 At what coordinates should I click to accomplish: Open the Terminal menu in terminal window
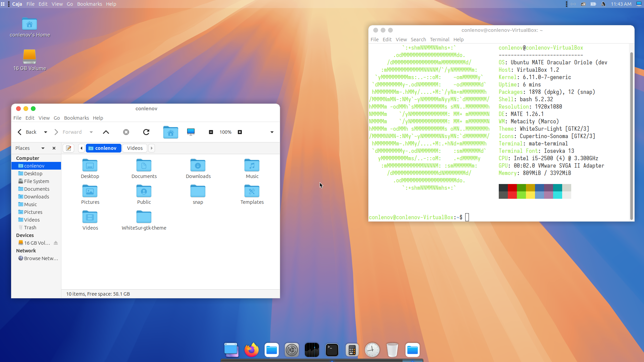tap(439, 40)
